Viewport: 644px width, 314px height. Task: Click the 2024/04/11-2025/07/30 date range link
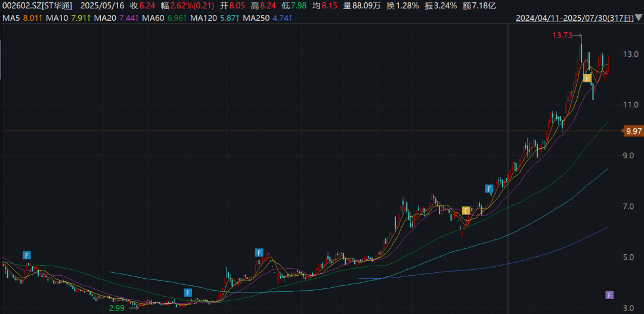coord(575,18)
